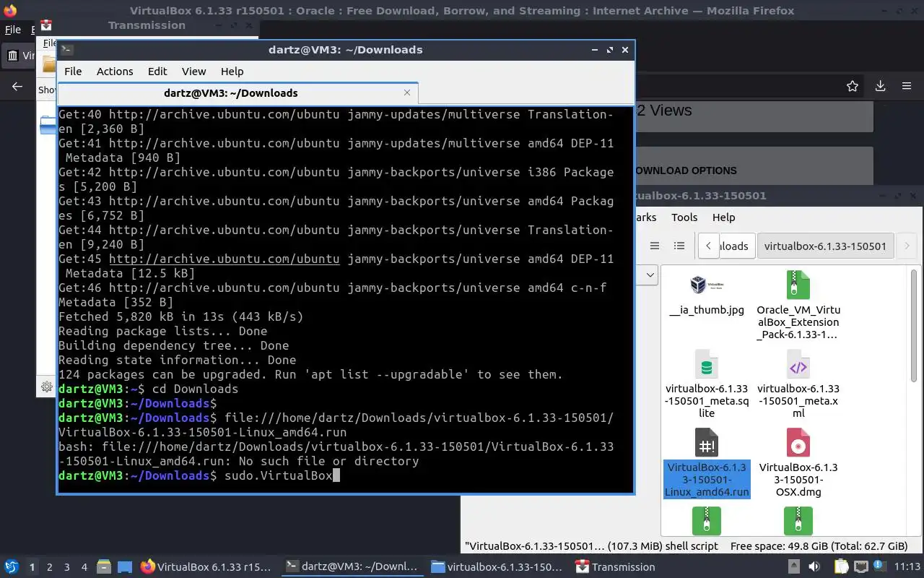Viewport: 924px width, 578px height.
Task: Click the terminal icon in the title bar
Action: [66, 50]
